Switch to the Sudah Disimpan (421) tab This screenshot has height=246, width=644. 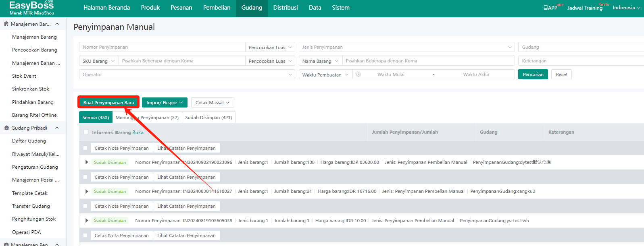208,118
